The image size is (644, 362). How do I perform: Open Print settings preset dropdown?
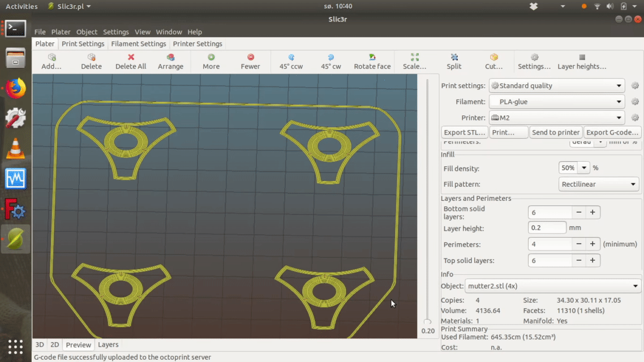point(556,85)
